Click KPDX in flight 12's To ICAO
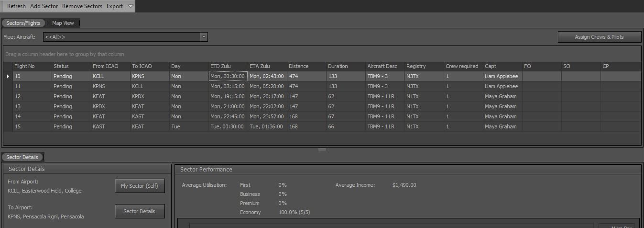 click(x=150, y=96)
